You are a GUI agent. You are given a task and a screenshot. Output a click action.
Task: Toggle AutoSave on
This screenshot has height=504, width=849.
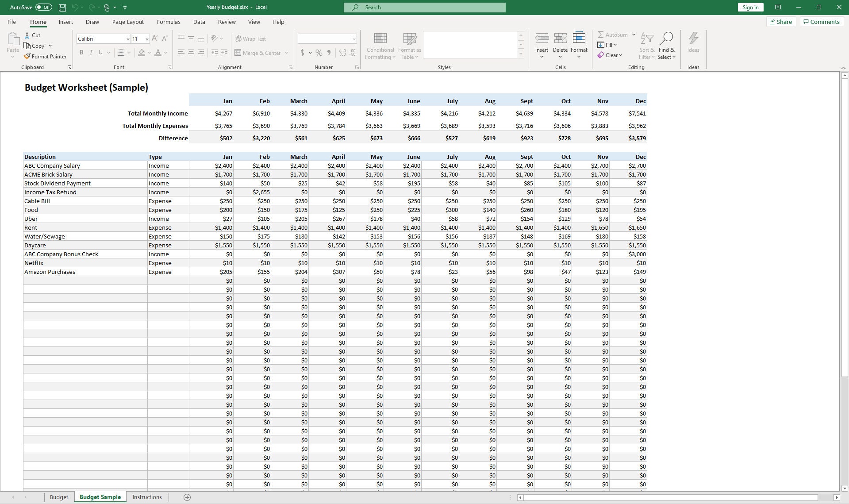click(x=43, y=7)
